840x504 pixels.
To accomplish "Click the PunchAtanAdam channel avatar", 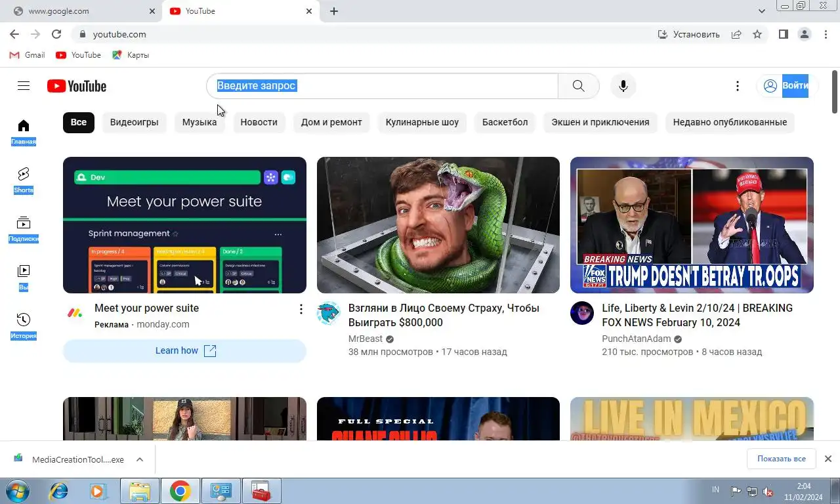I will click(x=582, y=313).
